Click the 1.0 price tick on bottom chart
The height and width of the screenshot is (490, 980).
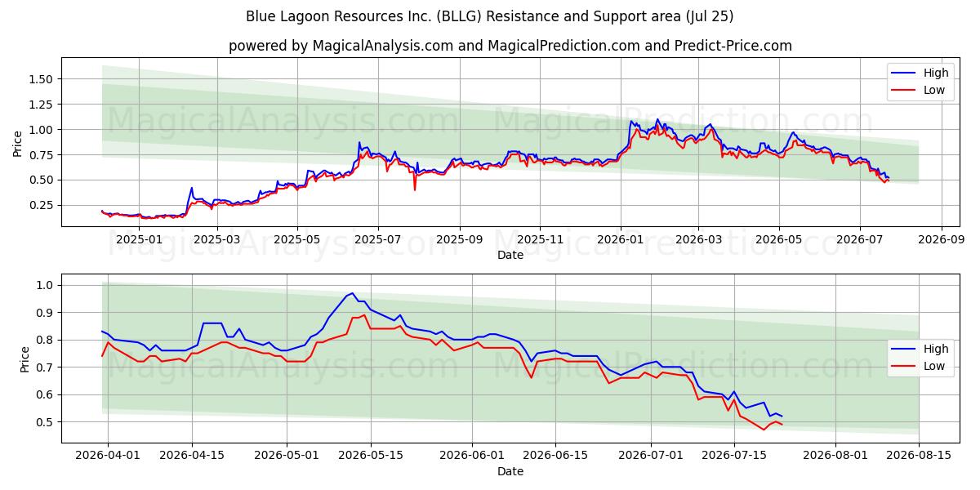pos(46,286)
